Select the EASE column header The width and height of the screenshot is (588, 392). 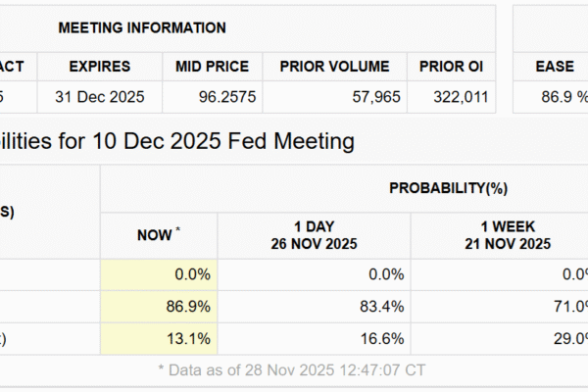555,67
